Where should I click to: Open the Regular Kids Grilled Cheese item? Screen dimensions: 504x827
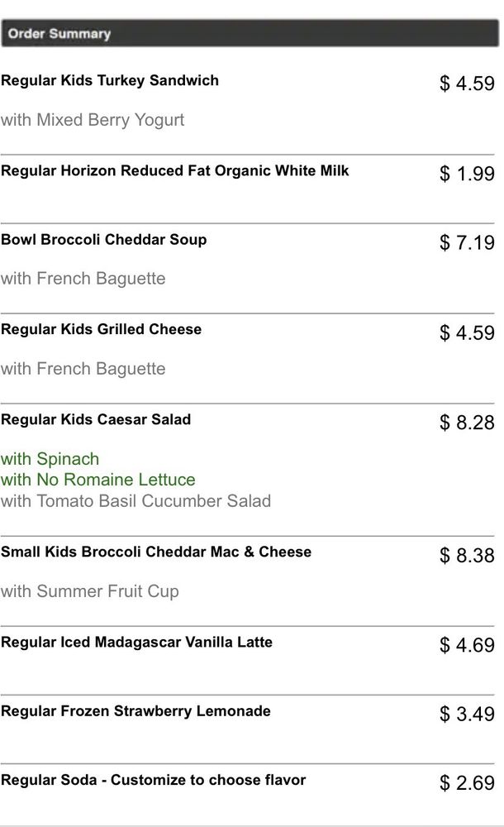pyautogui.click(x=102, y=329)
